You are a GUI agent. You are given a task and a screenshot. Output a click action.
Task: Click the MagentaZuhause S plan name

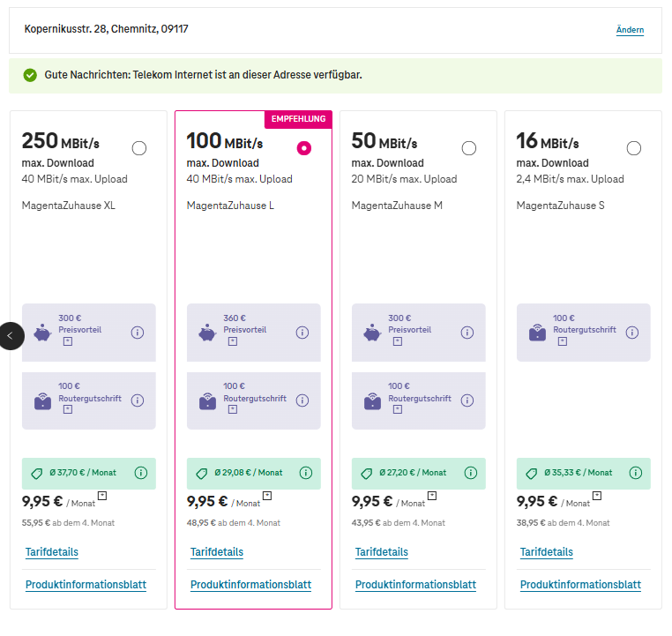click(561, 206)
